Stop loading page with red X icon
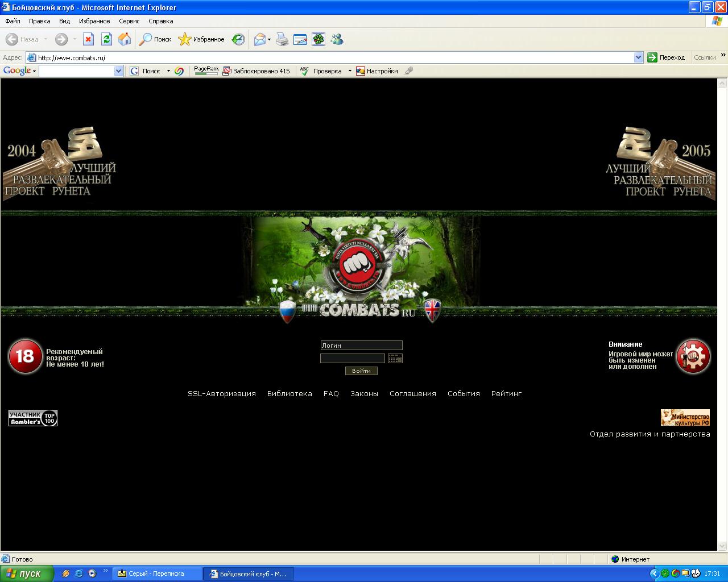 click(x=88, y=39)
